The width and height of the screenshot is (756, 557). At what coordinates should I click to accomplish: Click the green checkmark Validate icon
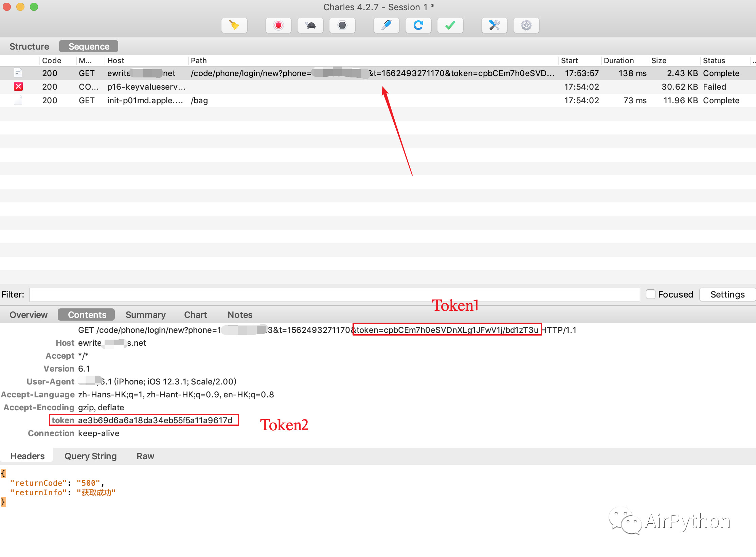click(450, 25)
